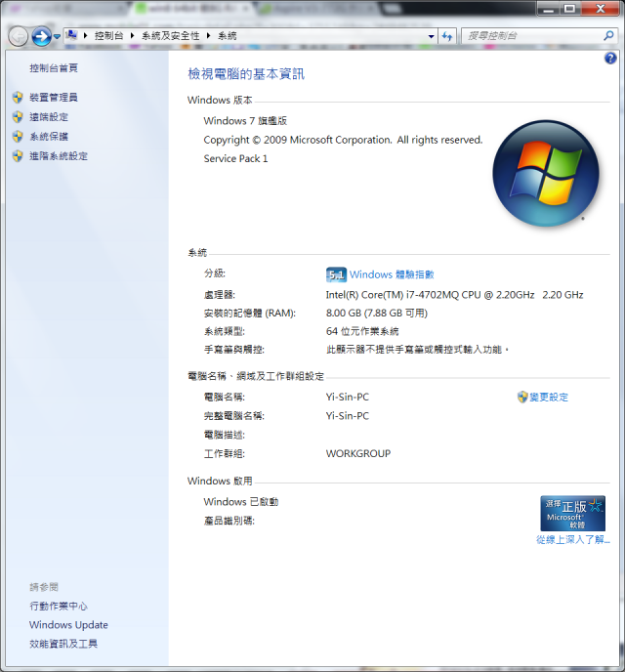Open 系統保護 link

(x=49, y=137)
